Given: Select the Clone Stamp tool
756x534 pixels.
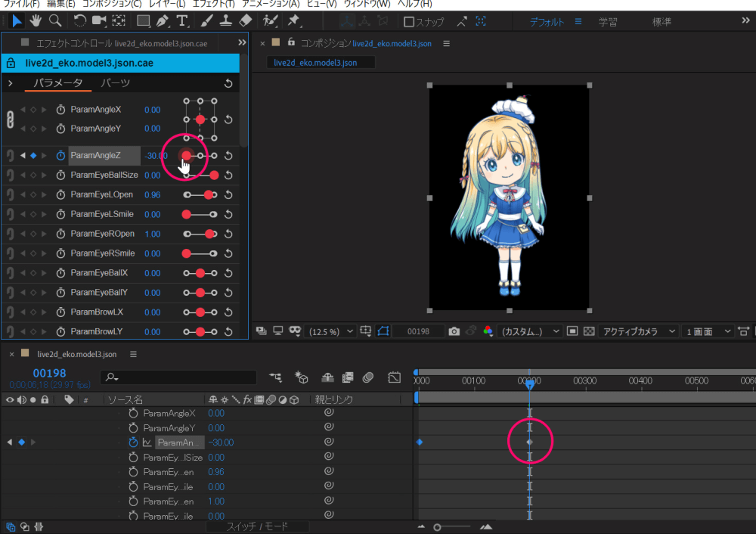Looking at the screenshot, I should (225, 20).
